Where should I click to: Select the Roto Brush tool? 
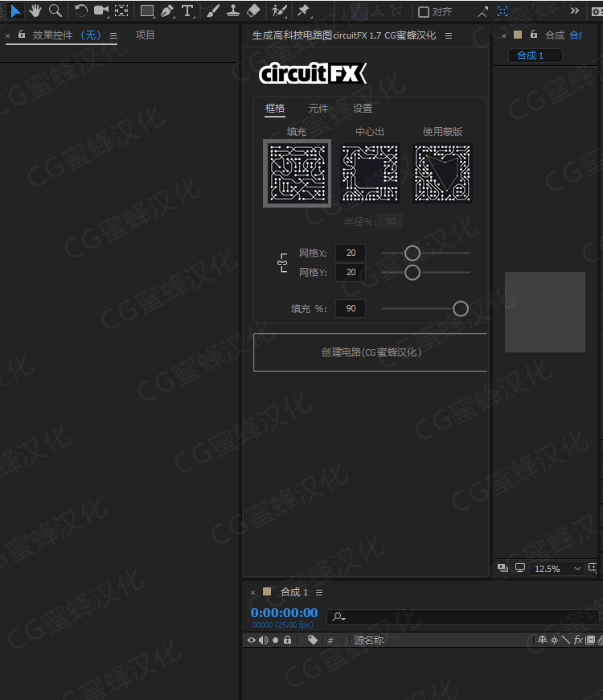pyautogui.click(x=279, y=11)
